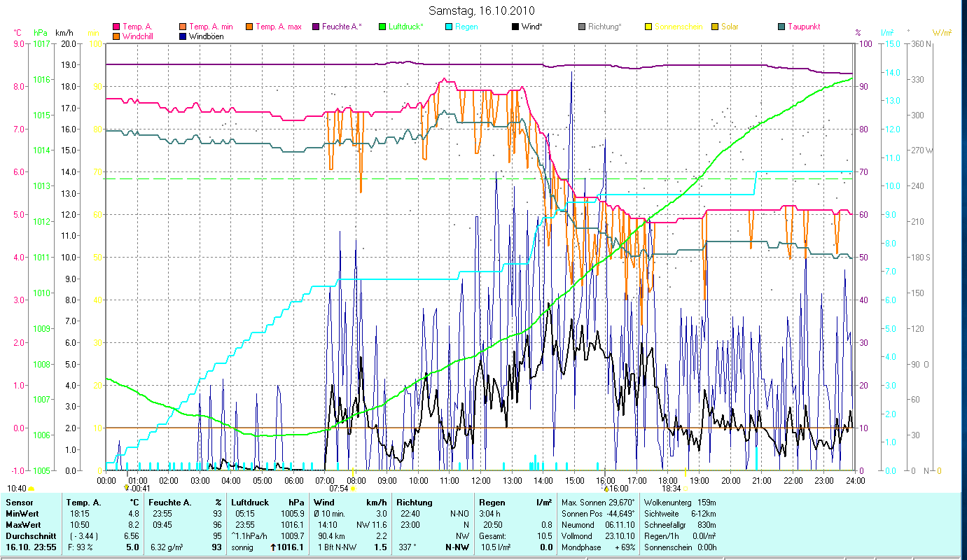
Task: Click the green Luftdruck legend swatch
Action: pyautogui.click(x=382, y=27)
